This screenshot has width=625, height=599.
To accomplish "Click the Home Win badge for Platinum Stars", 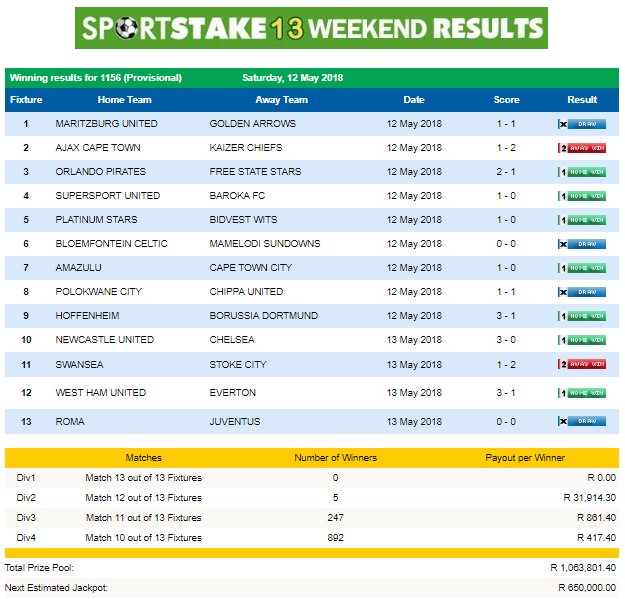I will pos(582,220).
